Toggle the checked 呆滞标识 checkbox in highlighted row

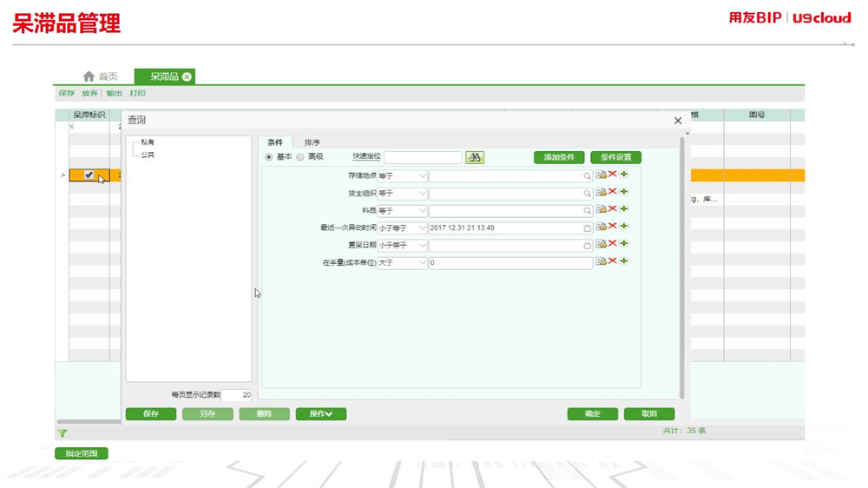[89, 175]
